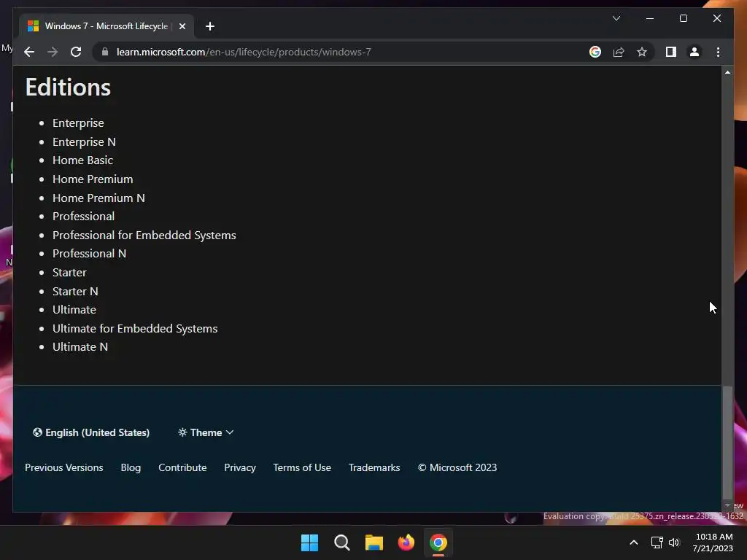
Task: Click the forward navigation arrow
Action: 53,52
